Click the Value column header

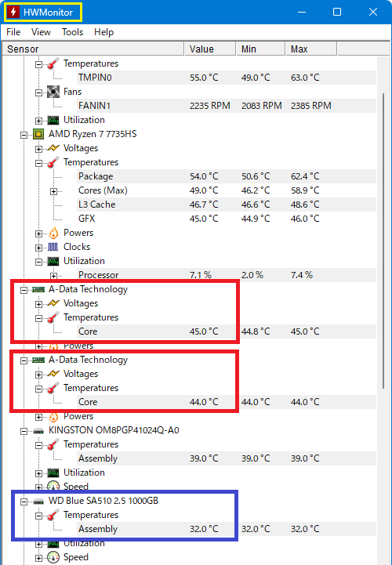click(x=210, y=49)
